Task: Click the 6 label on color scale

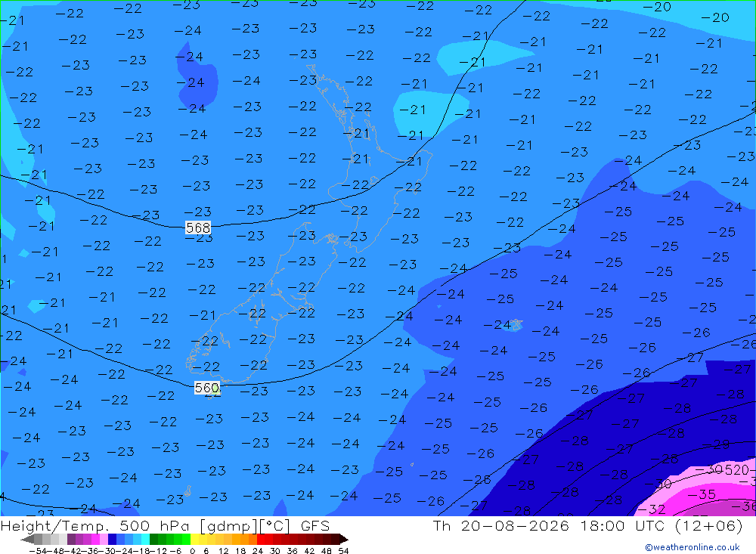Action: pos(206,551)
